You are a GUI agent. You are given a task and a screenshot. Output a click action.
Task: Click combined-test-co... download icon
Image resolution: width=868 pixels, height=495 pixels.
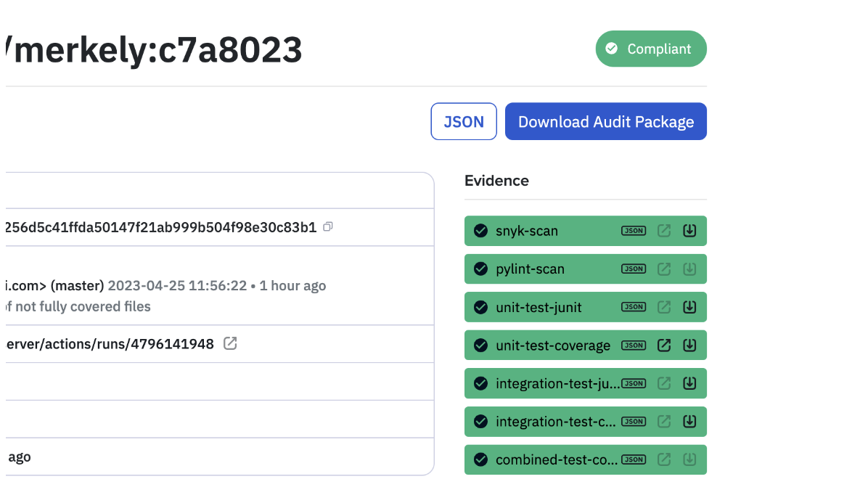(x=689, y=459)
